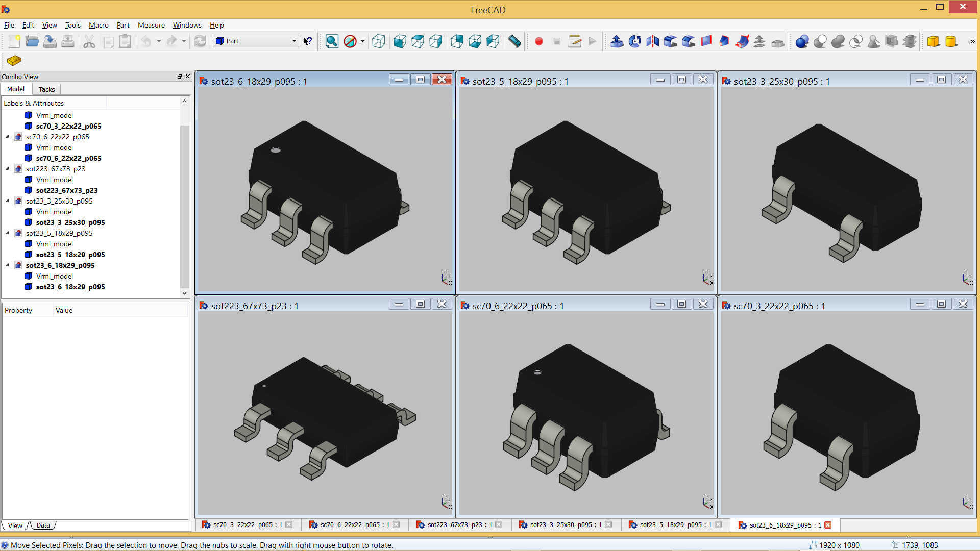Screen dimensions: 980x551
Task: Select Vrml_model under sc70_6_22x22_p065
Action: pos(54,147)
